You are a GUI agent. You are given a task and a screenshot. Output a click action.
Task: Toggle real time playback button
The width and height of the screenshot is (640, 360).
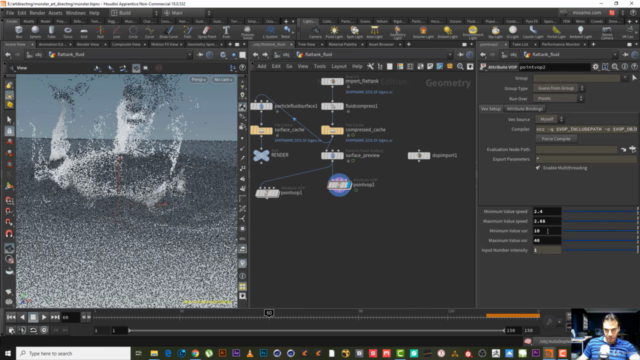(44, 330)
